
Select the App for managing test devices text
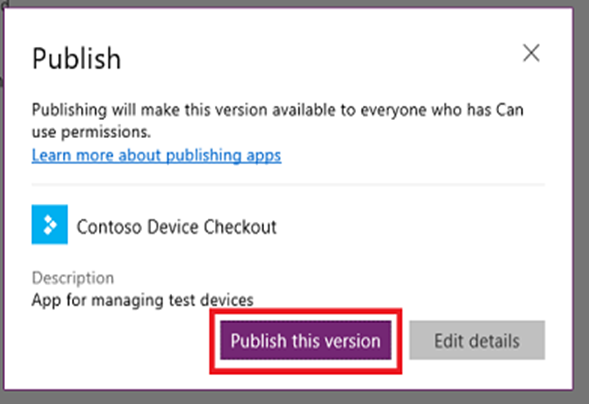point(143,300)
